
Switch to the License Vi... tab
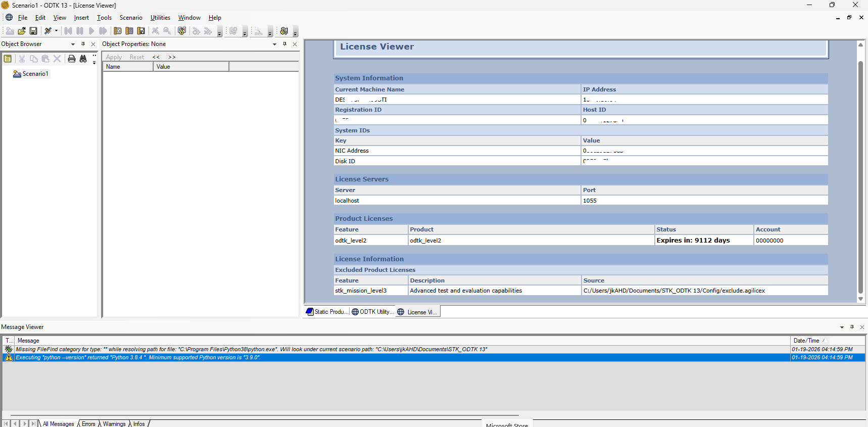[418, 312]
